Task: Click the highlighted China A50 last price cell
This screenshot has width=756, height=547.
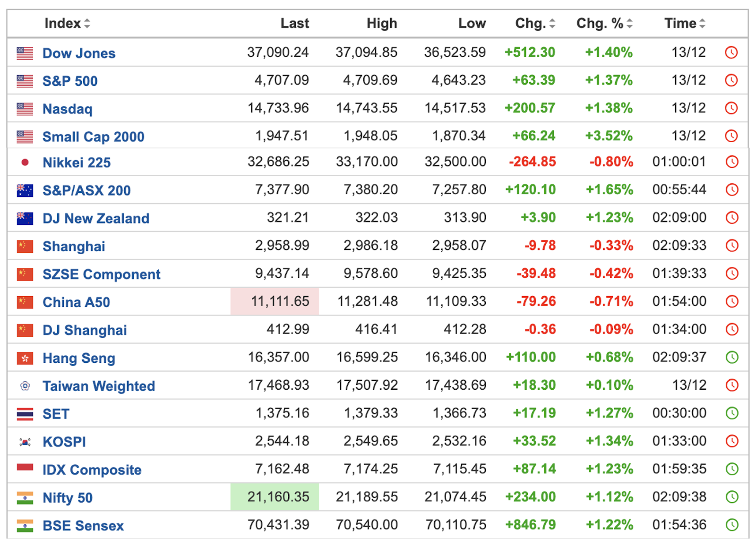Action: point(275,301)
